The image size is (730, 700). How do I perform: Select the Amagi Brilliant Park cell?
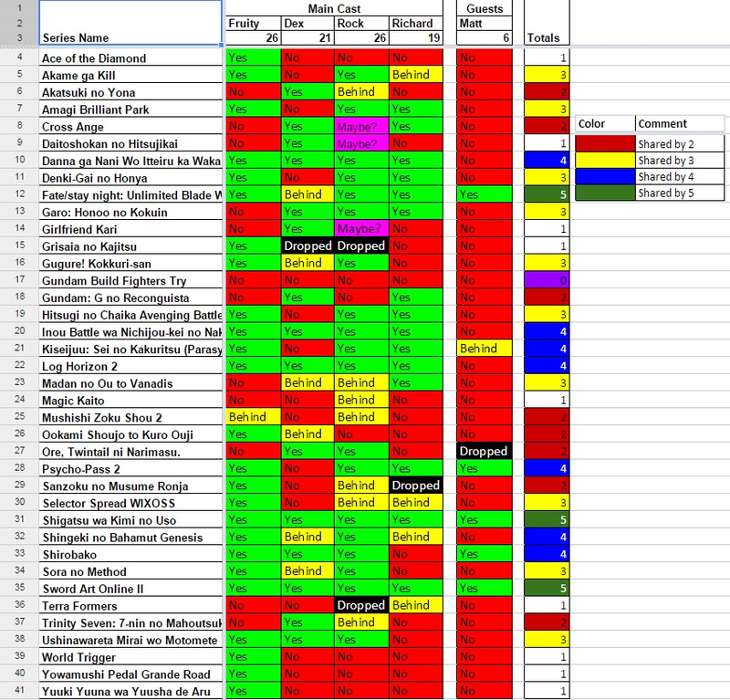tap(130, 110)
